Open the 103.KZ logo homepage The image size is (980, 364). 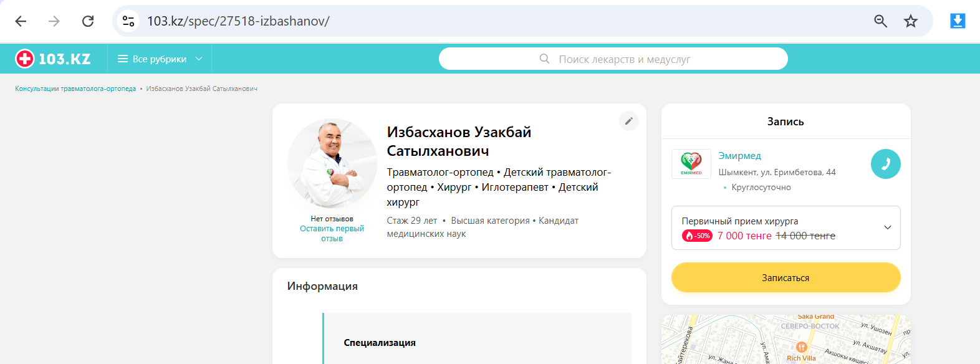[53, 59]
